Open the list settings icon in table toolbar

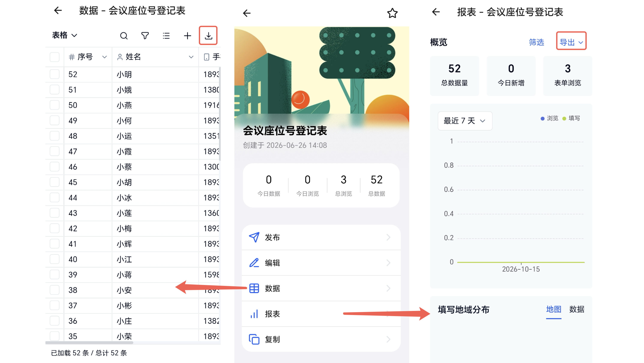(166, 36)
